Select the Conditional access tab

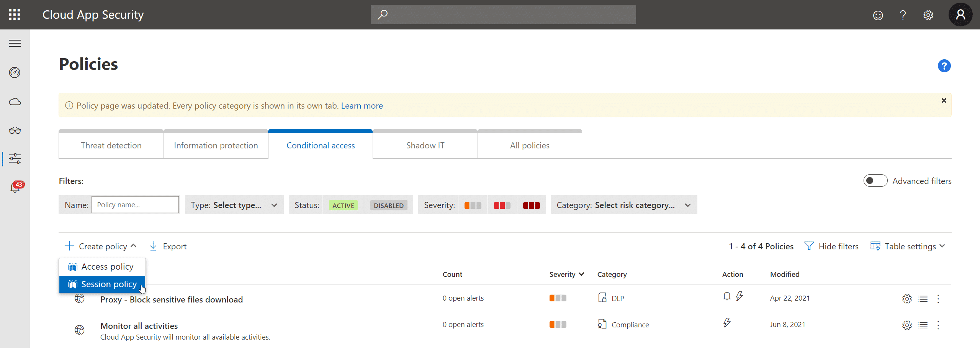(321, 145)
